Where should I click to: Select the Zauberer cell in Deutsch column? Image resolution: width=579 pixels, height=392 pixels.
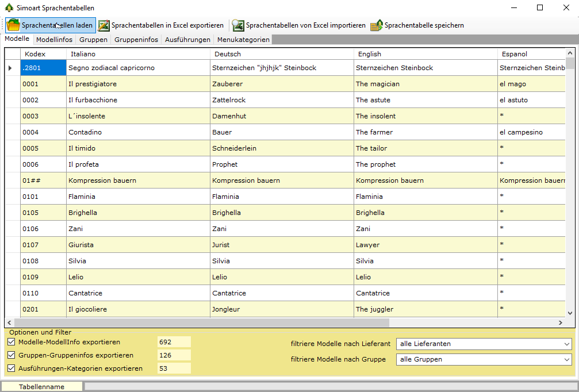[282, 84]
